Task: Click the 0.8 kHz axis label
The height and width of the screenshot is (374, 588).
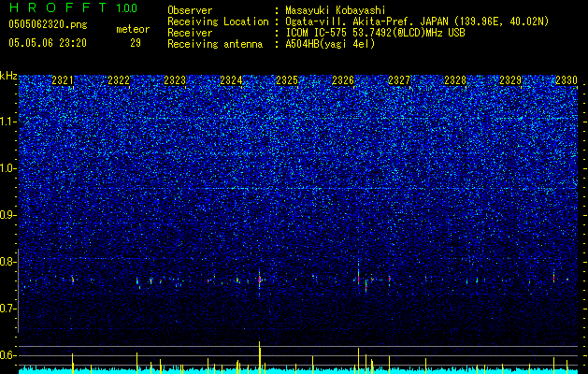Action: [x=8, y=262]
